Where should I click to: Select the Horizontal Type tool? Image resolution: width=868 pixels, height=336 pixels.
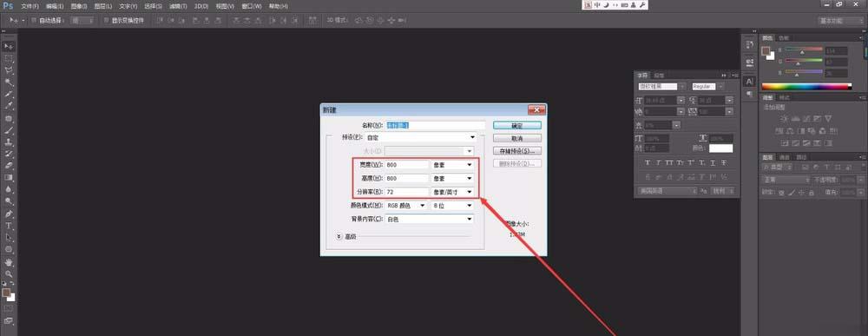coord(9,226)
